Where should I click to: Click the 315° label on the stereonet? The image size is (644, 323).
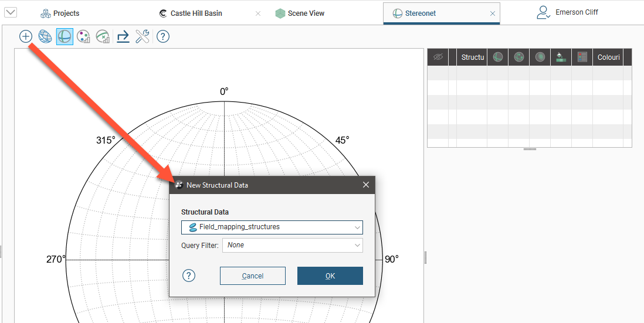click(x=106, y=140)
